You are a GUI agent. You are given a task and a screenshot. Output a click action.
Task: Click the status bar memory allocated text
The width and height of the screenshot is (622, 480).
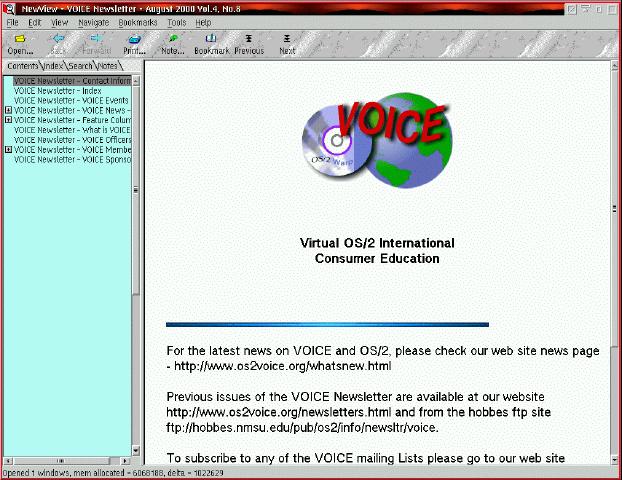(x=113, y=473)
